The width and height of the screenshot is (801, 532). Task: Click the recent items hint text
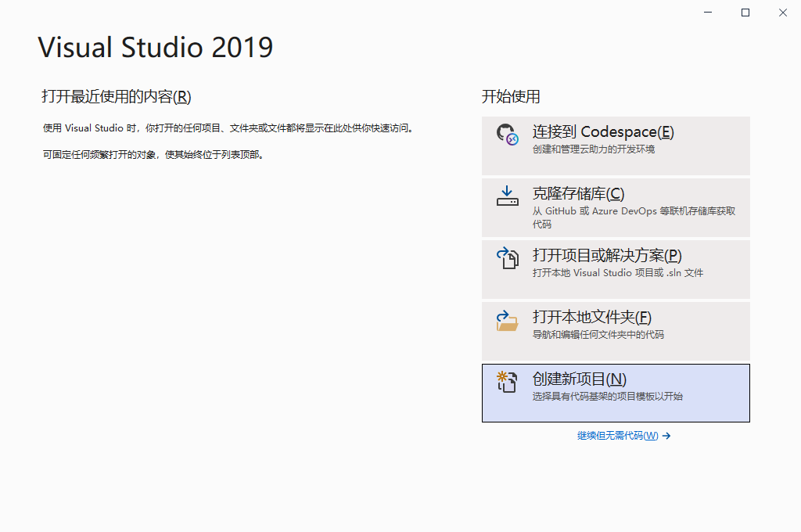[227, 128]
